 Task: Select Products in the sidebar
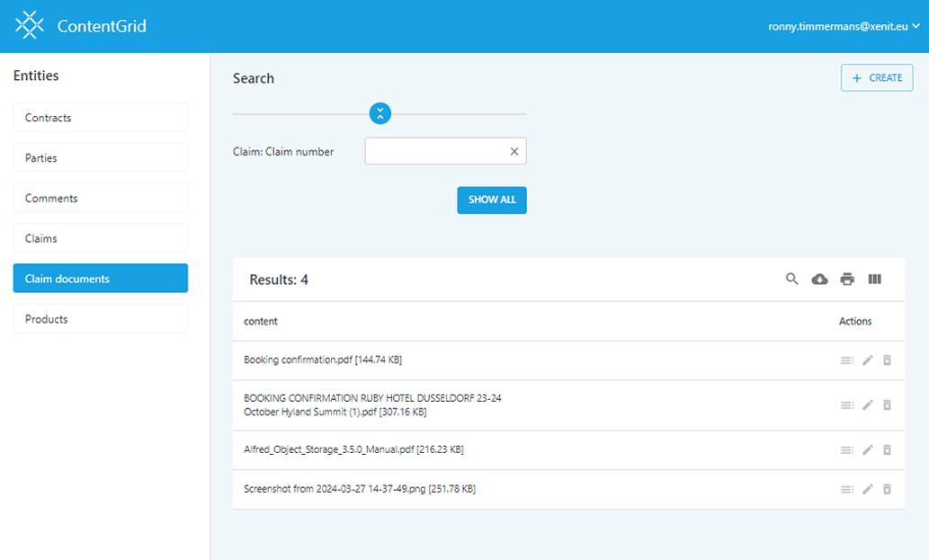(101, 319)
